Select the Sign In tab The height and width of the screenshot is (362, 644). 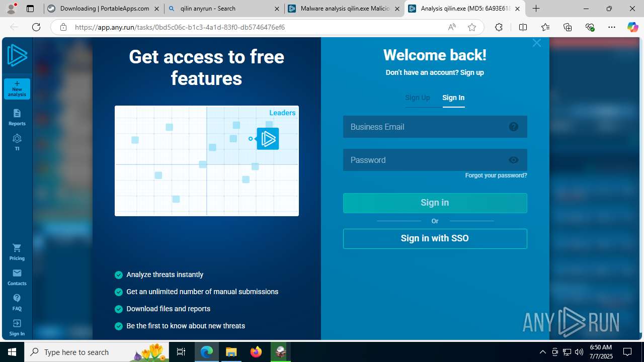tap(453, 98)
